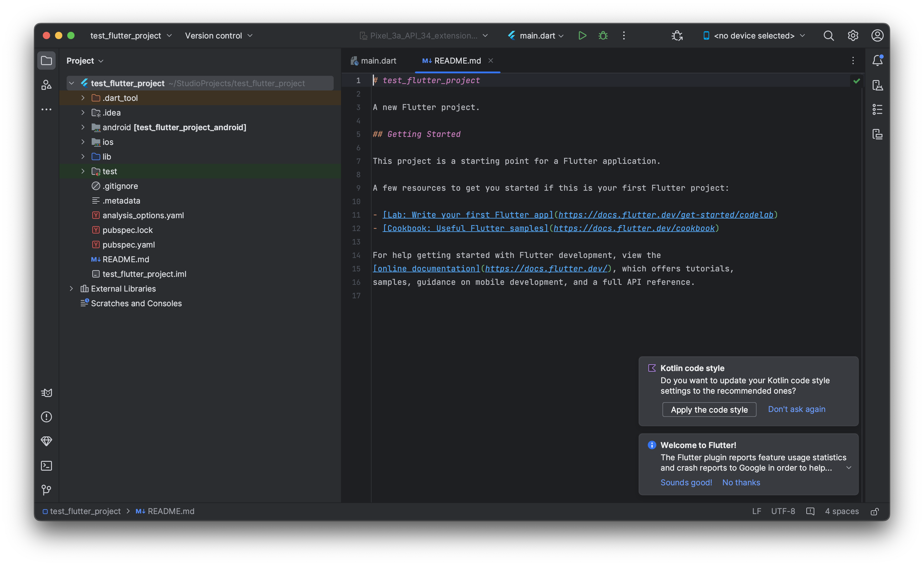
Task: Expand the Welcome to Flutter notification
Action: pyautogui.click(x=849, y=468)
